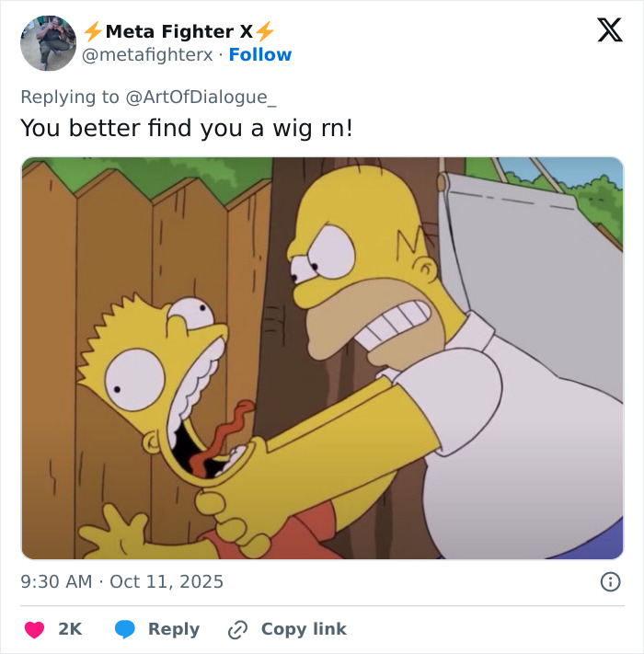This screenshot has width=644, height=654.
Task: Open the Meta Fighter X profile avatar
Action: click(49, 43)
